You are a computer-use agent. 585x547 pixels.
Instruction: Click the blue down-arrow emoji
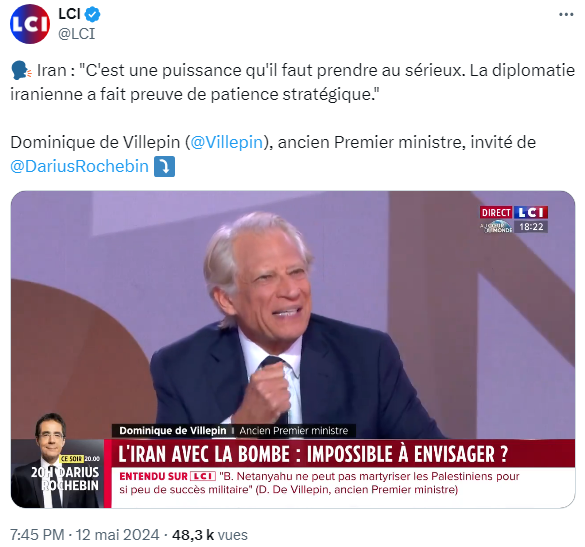(165, 166)
